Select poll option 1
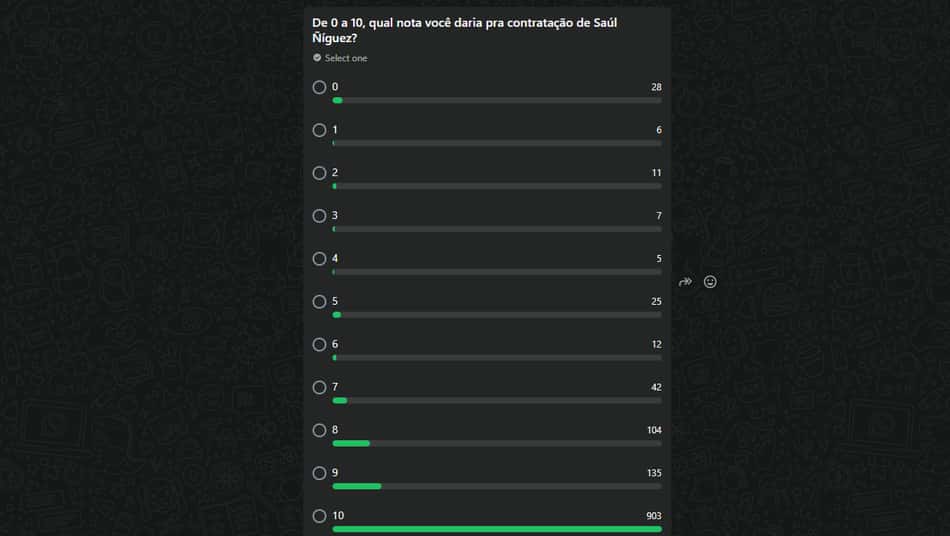950x536 pixels. click(x=319, y=130)
